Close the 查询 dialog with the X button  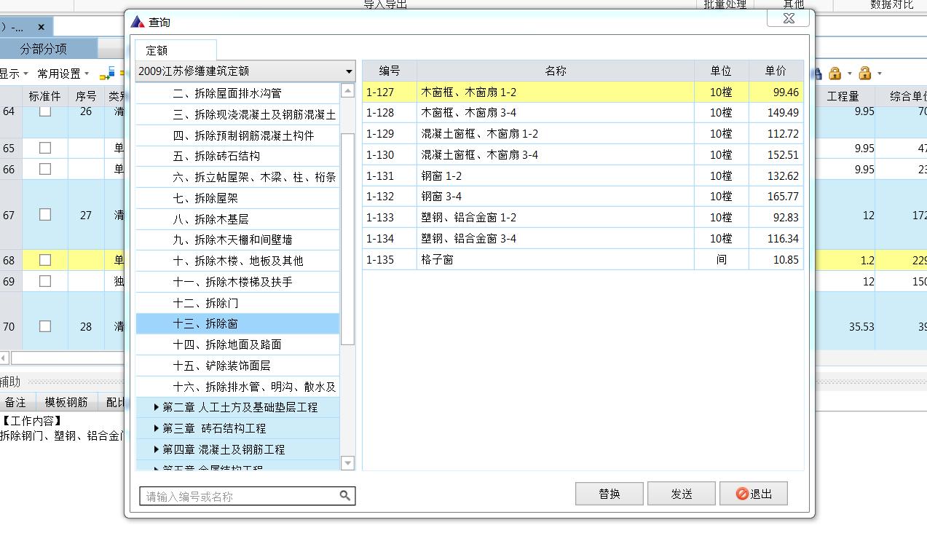pyautogui.click(x=788, y=19)
